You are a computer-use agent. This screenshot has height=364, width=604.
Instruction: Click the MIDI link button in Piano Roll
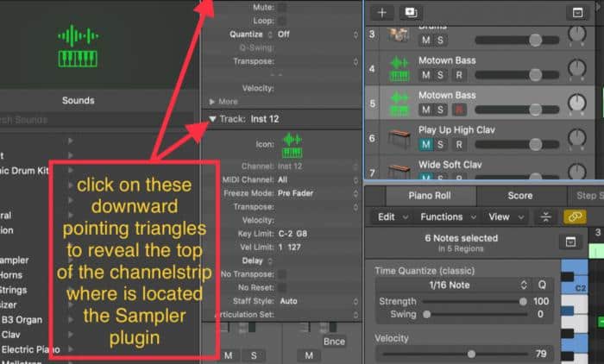pos(575,217)
